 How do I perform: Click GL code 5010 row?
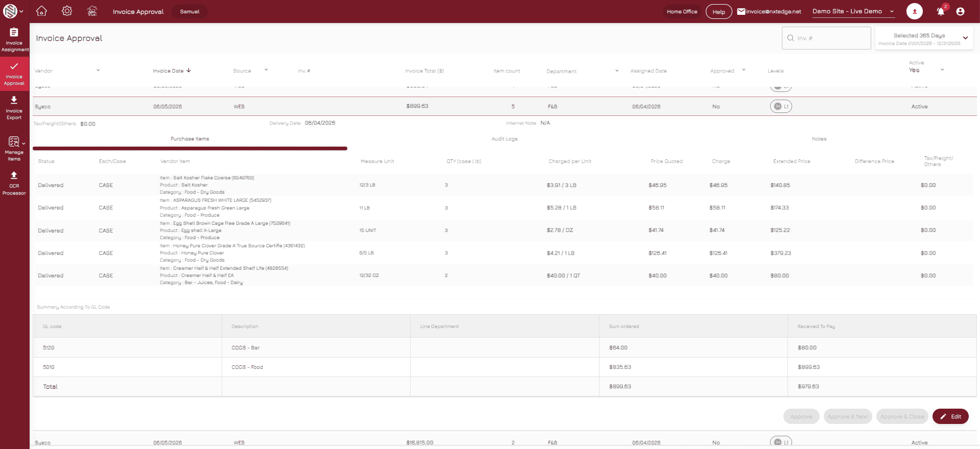pos(505,367)
